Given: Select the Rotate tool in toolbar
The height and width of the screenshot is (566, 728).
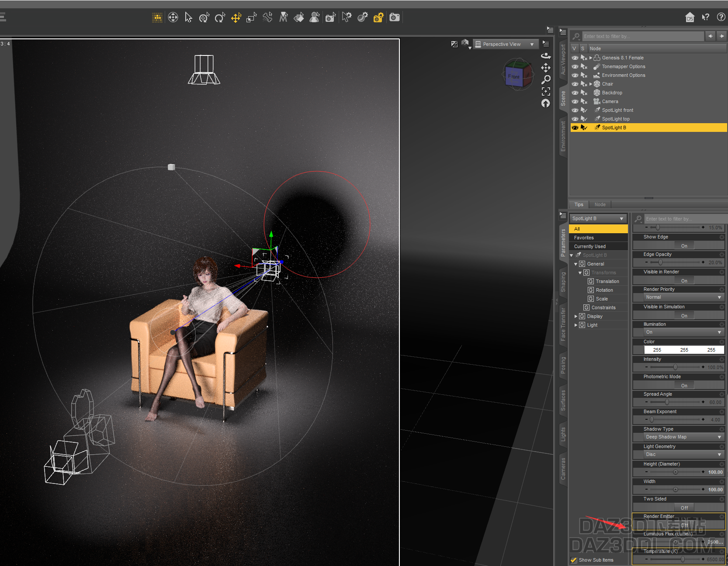Looking at the screenshot, I should [220, 17].
